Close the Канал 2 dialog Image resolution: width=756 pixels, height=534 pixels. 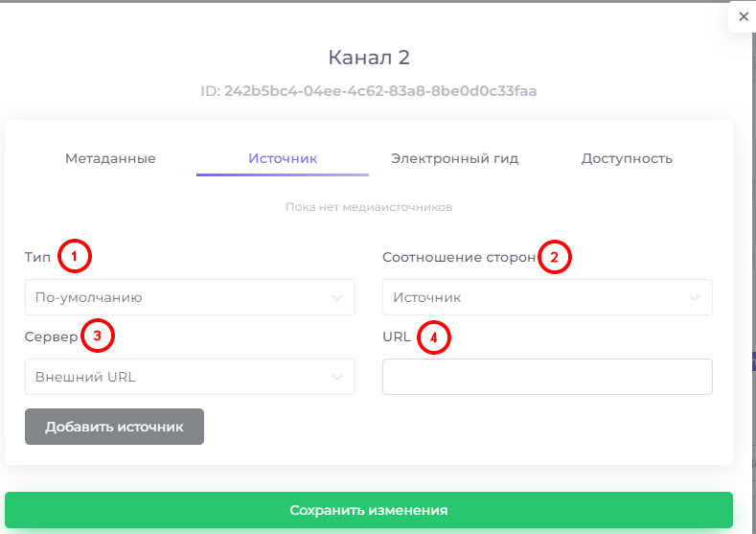click(743, 17)
